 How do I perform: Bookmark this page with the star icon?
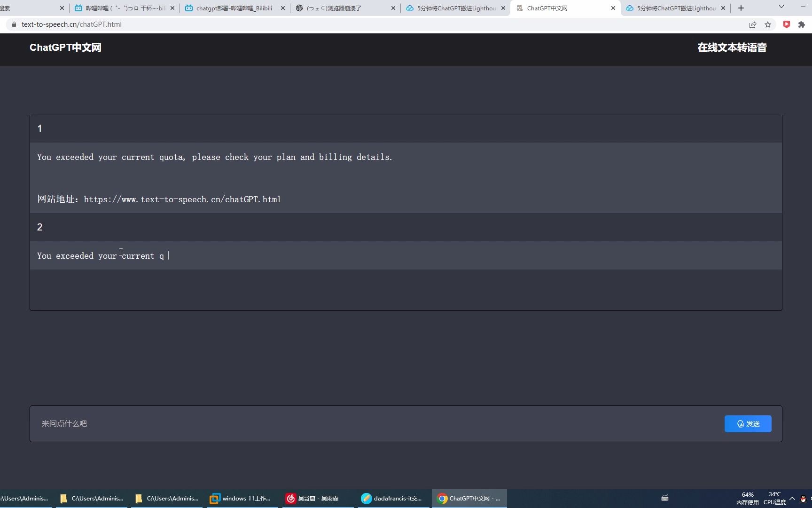pos(768,24)
